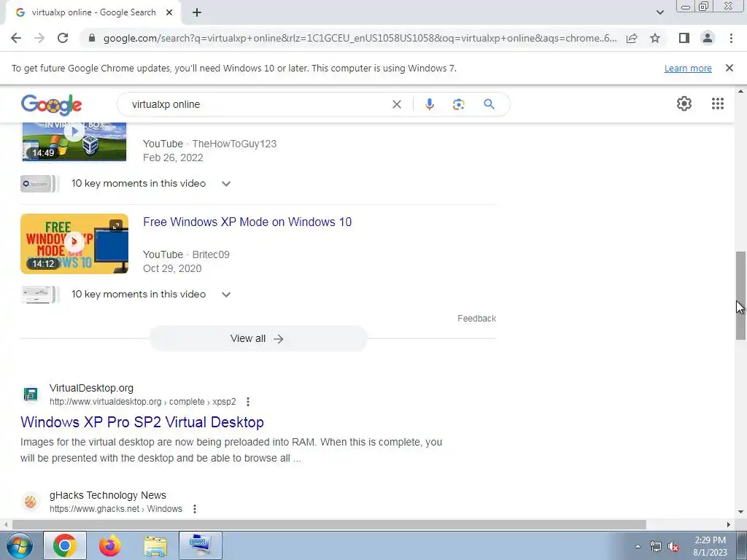747x560 pixels.
Task: Play the TheHowToGuy123 video thumbnail
Action: click(x=74, y=141)
